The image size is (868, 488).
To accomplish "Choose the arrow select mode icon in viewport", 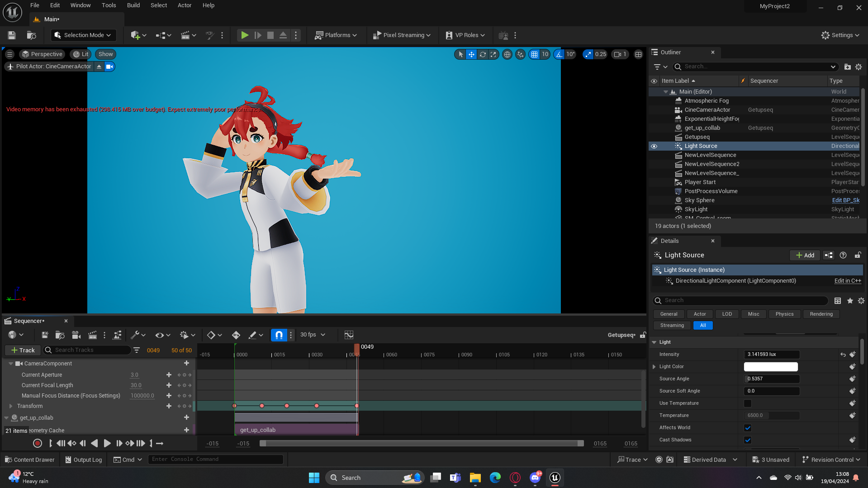I will coord(460,54).
